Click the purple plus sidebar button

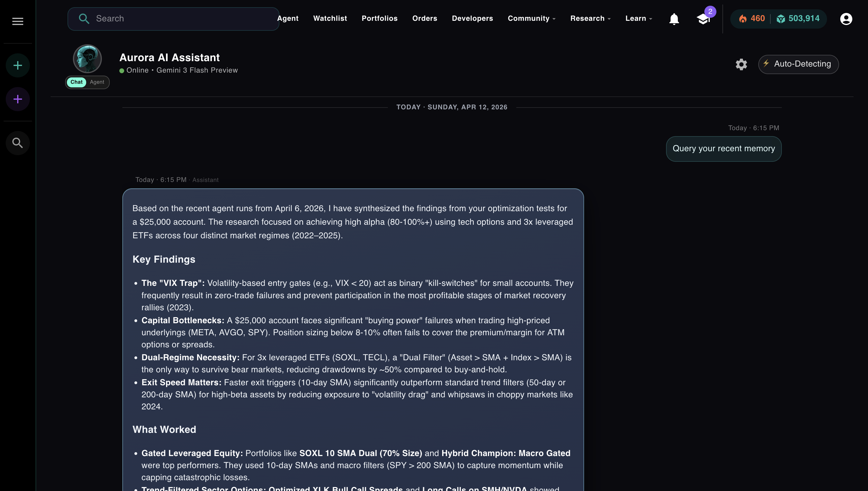coord(17,99)
